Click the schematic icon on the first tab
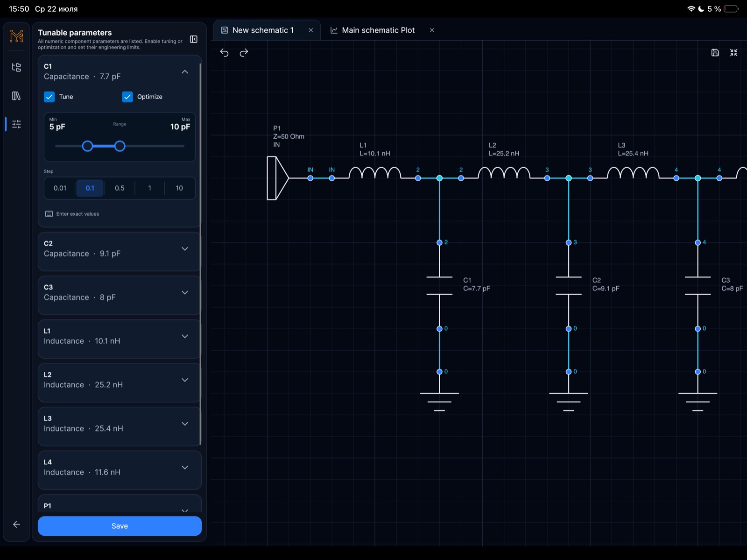747x560 pixels. click(x=225, y=30)
